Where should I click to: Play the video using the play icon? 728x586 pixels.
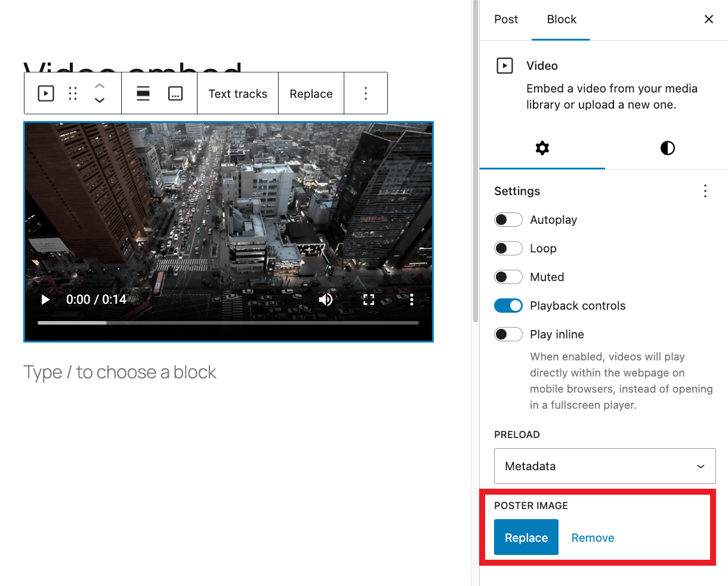[45, 299]
